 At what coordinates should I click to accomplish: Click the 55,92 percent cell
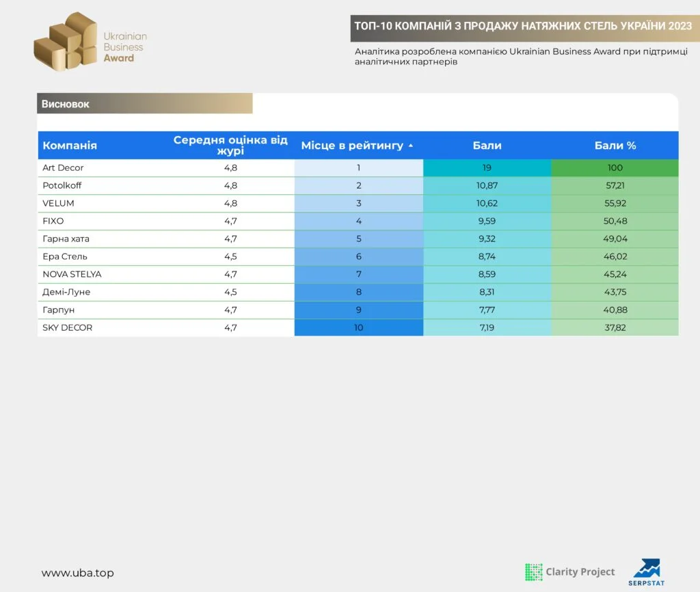click(615, 204)
